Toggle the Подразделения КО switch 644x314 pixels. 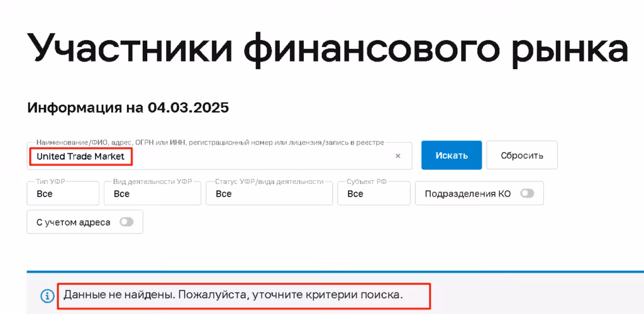(x=528, y=193)
